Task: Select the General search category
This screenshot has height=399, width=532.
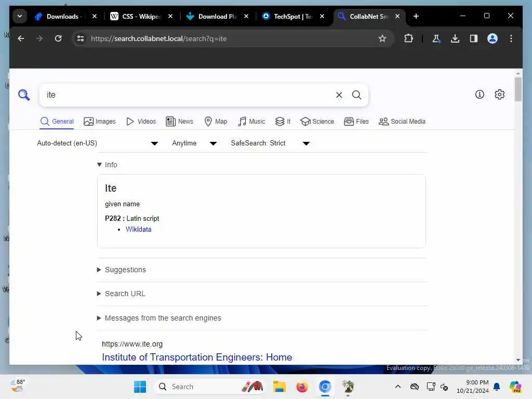Action: click(x=57, y=122)
